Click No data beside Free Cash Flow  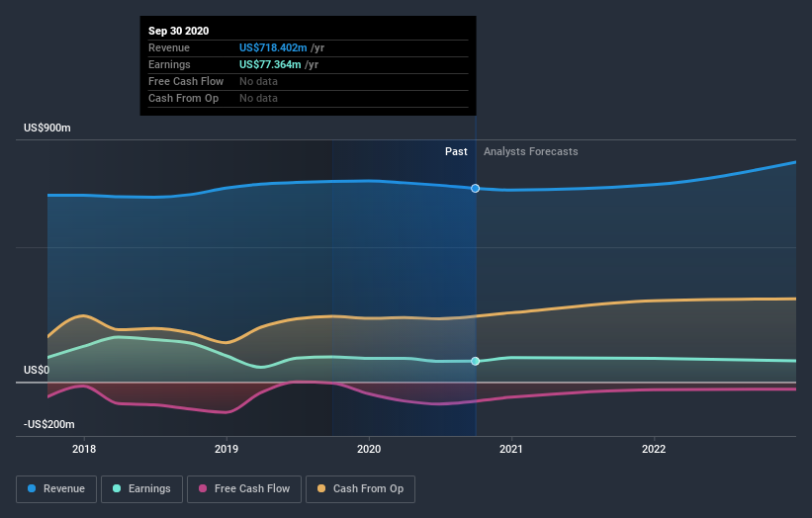click(258, 81)
